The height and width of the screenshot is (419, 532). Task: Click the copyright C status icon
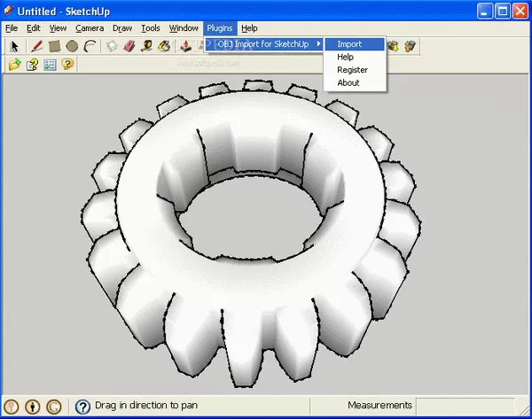54,407
